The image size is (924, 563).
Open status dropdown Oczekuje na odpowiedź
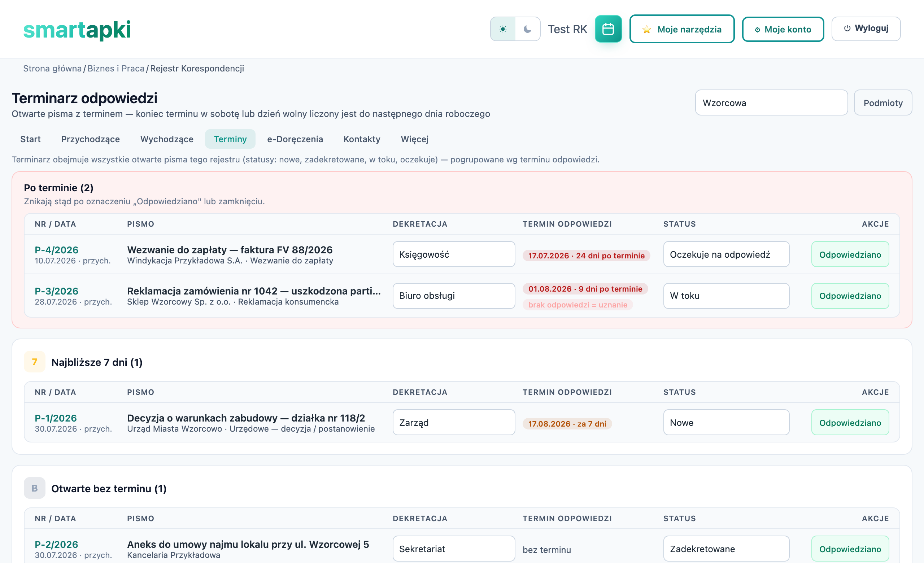(726, 254)
